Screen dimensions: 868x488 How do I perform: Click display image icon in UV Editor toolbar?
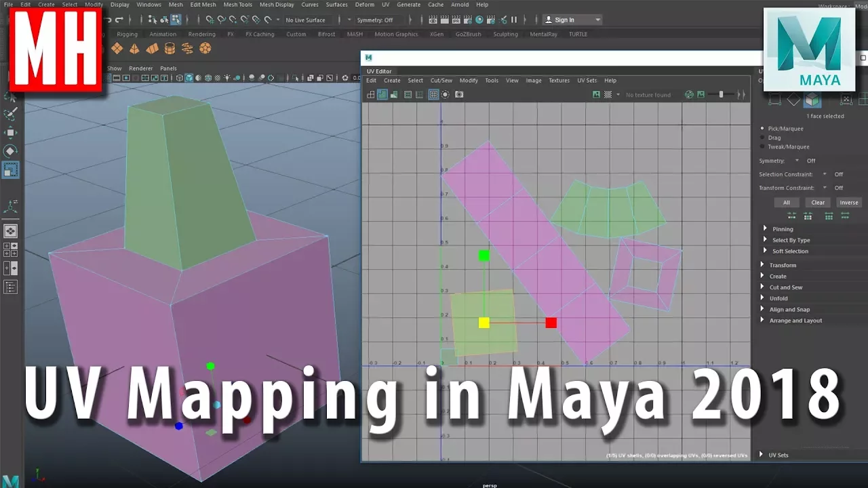point(596,95)
